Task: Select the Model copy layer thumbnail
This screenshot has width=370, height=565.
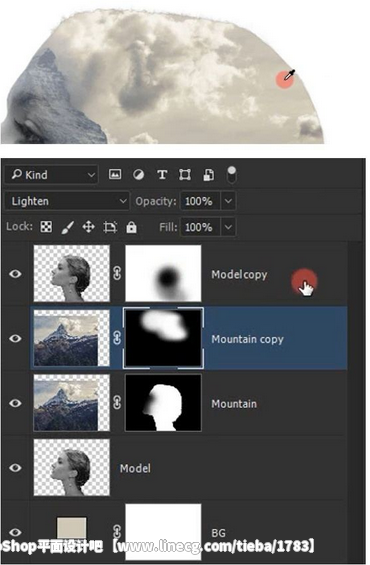Action: [x=72, y=273]
